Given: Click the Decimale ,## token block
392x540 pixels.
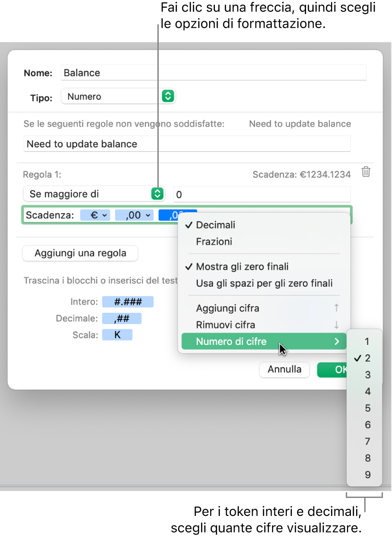Looking at the screenshot, I should [122, 318].
